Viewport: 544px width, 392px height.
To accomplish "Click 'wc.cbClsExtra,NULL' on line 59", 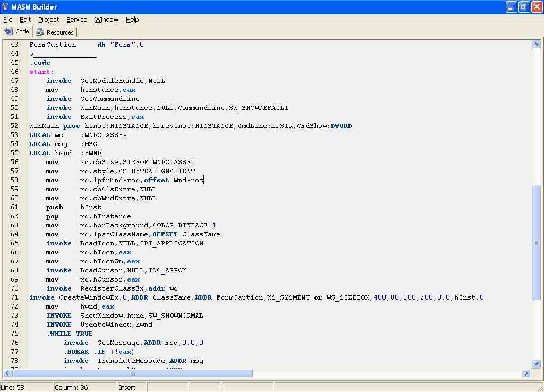I will click(118, 189).
